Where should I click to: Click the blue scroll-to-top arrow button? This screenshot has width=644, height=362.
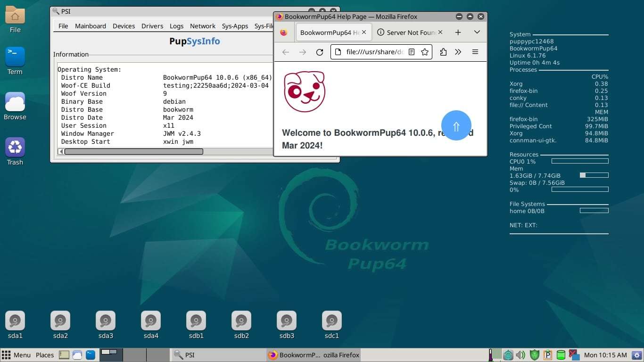click(x=456, y=125)
